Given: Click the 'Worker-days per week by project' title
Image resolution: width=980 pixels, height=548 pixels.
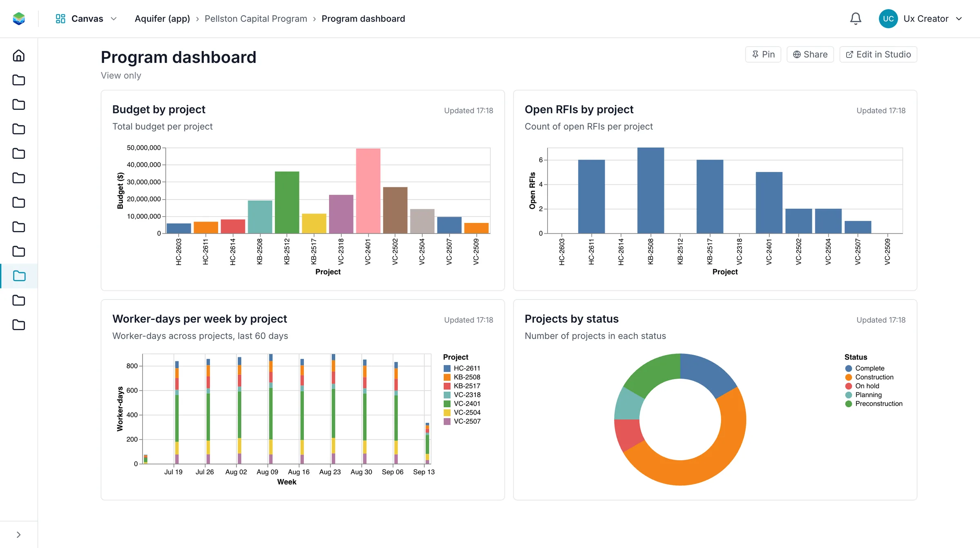Looking at the screenshot, I should point(200,319).
